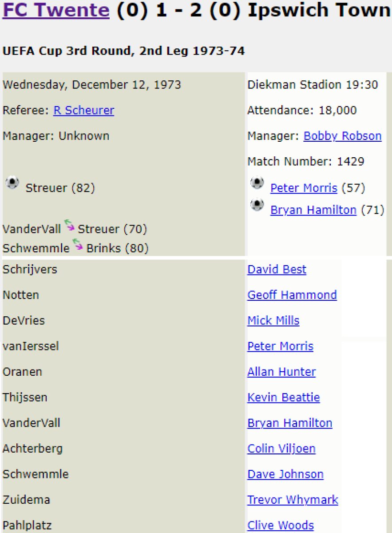Viewport: 392px width, 533px height.
Task: Open David Best's player page
Action: click(x=277, y=270)
